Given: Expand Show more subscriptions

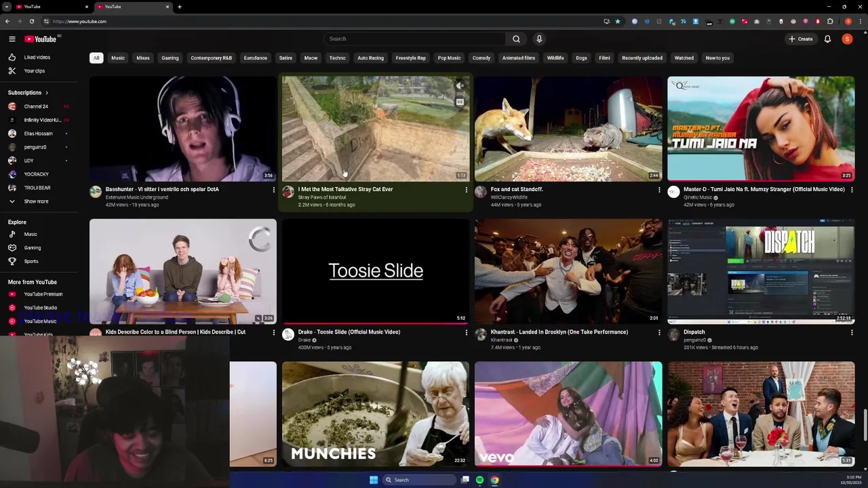Looking at the screenshot, I should click(36, 201).
